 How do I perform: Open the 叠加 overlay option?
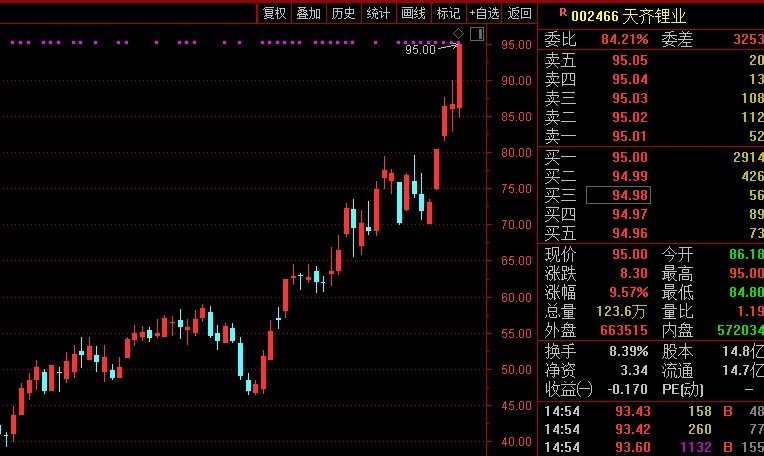308,13
